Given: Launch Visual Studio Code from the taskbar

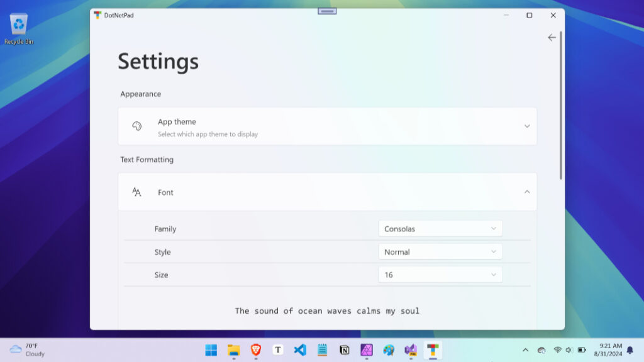Looking at the screenshot, I should coord(300,350).
